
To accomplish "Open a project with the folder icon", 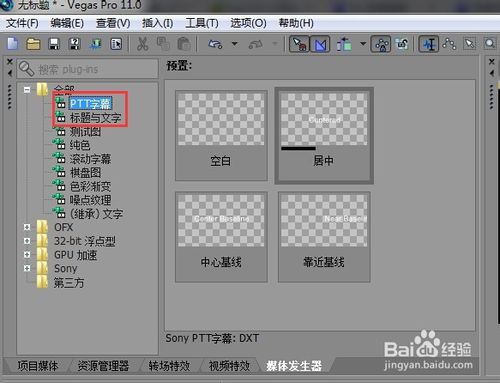I will pyautogui.click(x=33, y=44).
